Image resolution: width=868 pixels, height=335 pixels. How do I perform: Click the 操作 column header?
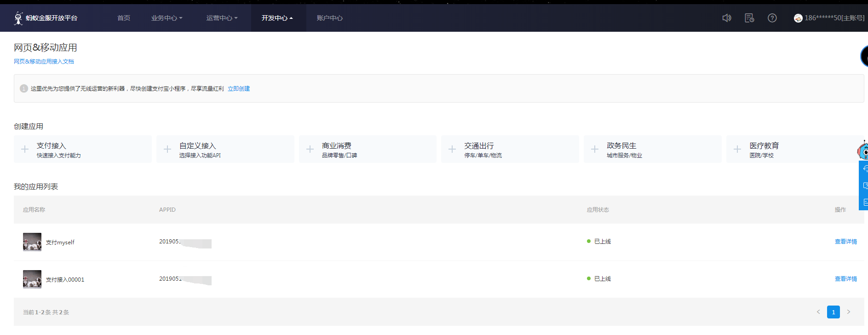pyautogui.click(x=840, y=209)
